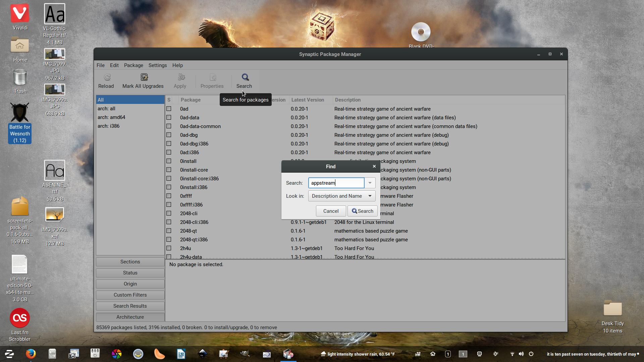Open the Settings menu
The image size is (644, 362).
tap(157, 65)
